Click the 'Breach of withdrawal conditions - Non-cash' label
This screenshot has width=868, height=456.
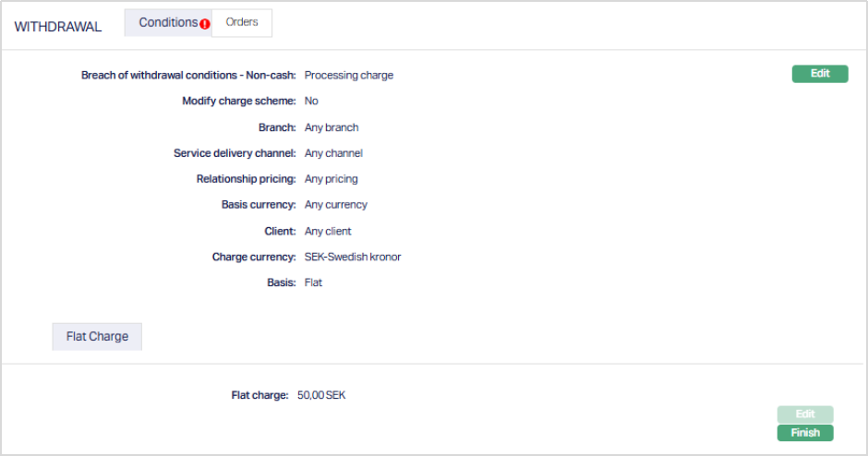click(188, 76)
